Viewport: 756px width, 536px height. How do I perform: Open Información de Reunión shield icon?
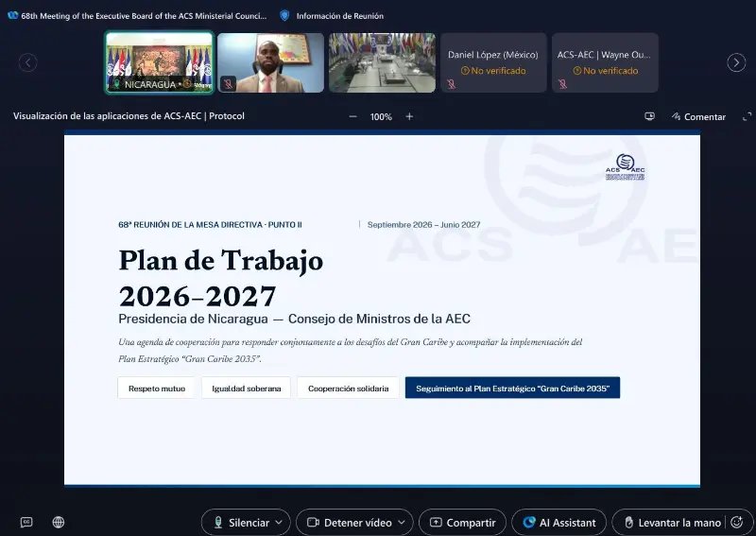[284, 16]
